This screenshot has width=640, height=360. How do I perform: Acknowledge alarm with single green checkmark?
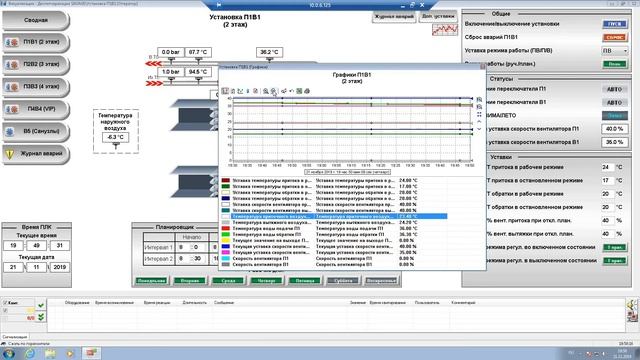tap(41, 306)
